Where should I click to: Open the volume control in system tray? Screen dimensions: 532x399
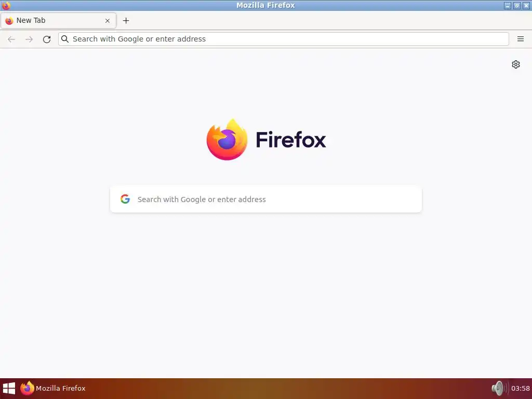(499, 388)
